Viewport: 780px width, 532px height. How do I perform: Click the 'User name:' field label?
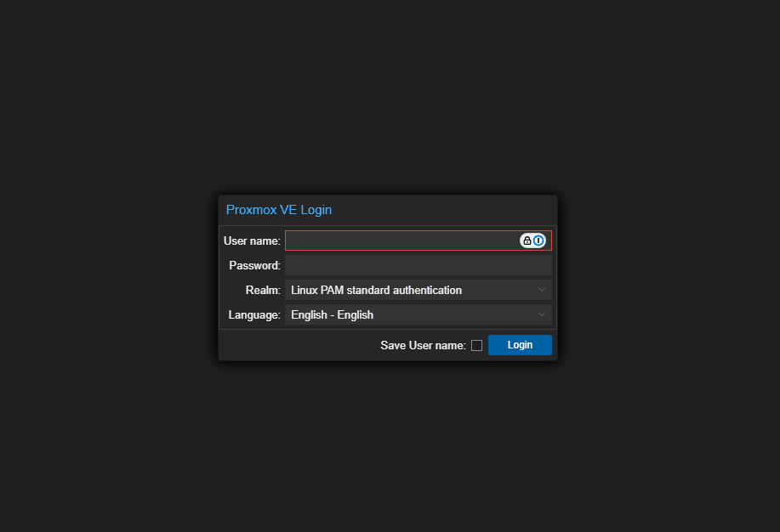pyautogui.click(x=253, y=241)
